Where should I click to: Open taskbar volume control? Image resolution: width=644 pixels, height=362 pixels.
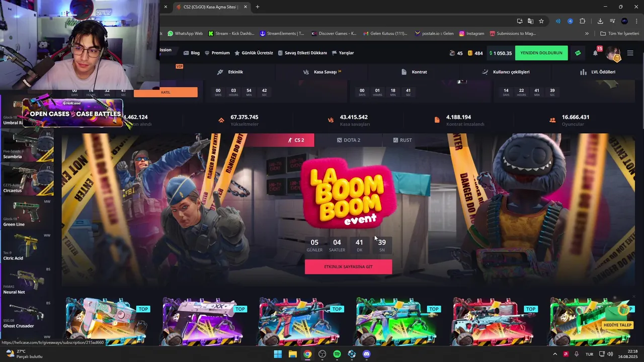coord(610,354)
